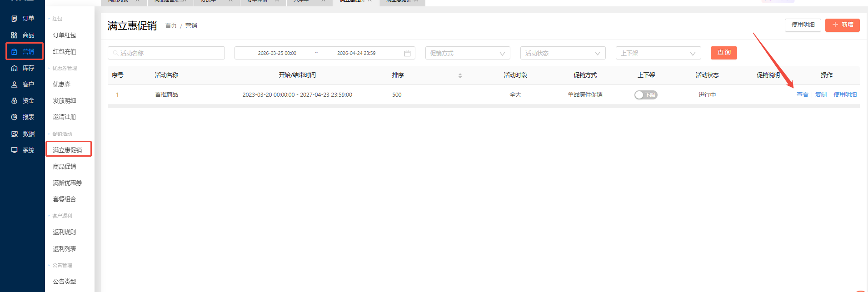Collapse the 促销活动 submenu group
The height and width of the screenshot is (292, 868).
coord(60,134)
